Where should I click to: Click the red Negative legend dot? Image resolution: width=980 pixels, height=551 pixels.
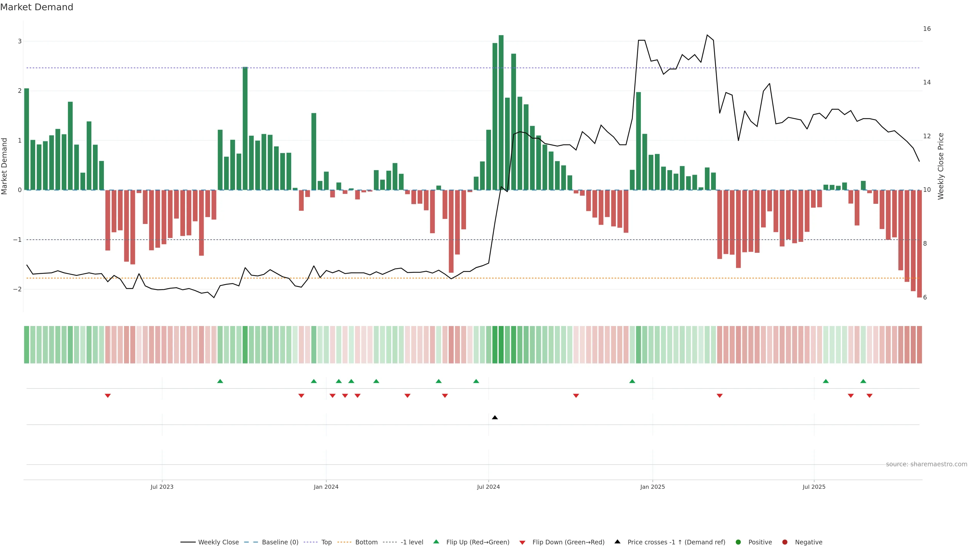coord(785,542)
